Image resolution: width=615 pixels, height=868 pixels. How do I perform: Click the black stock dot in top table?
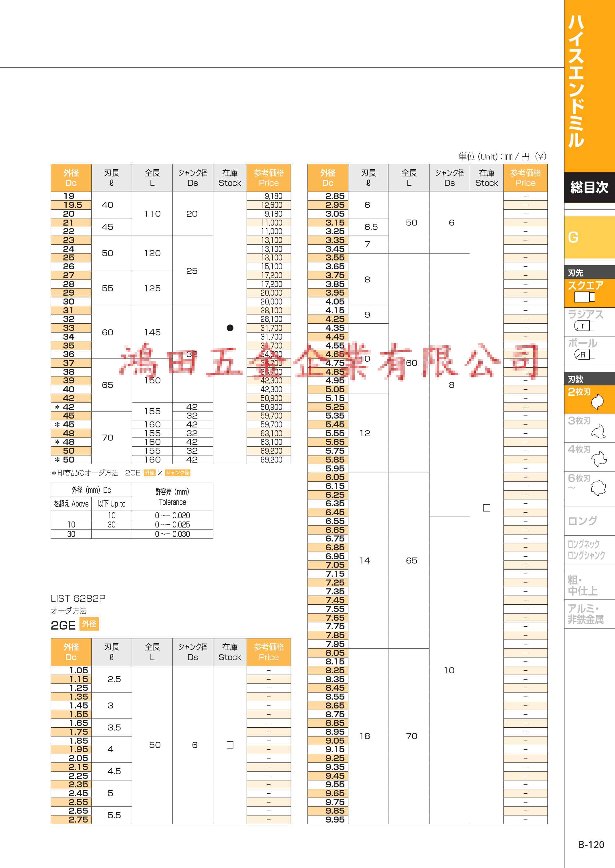(230, 328)
